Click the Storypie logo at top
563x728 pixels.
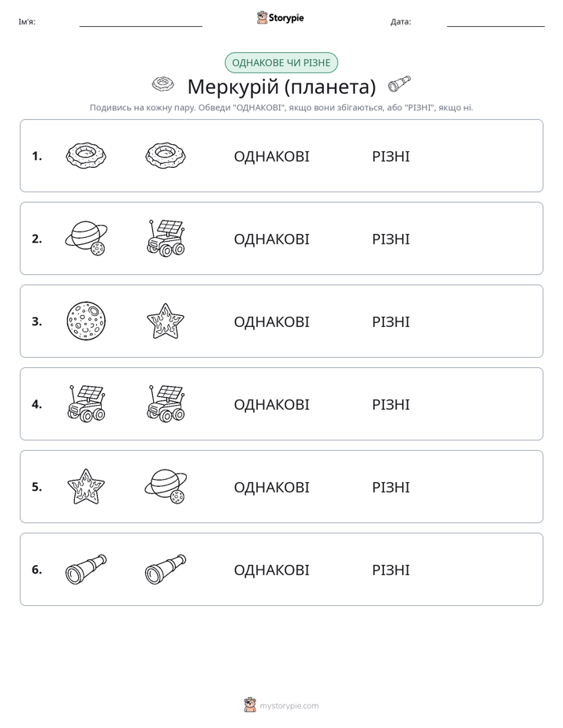coord(280,17)
